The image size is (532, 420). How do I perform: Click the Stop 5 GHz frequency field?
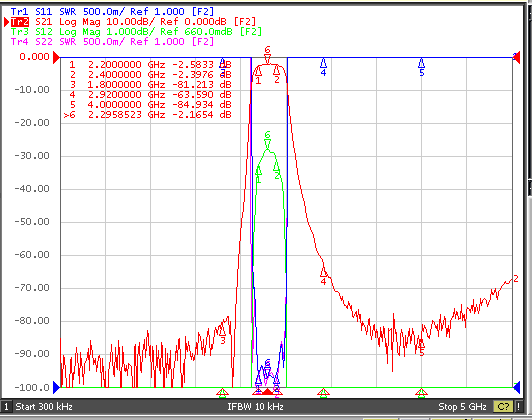(462, 406)
